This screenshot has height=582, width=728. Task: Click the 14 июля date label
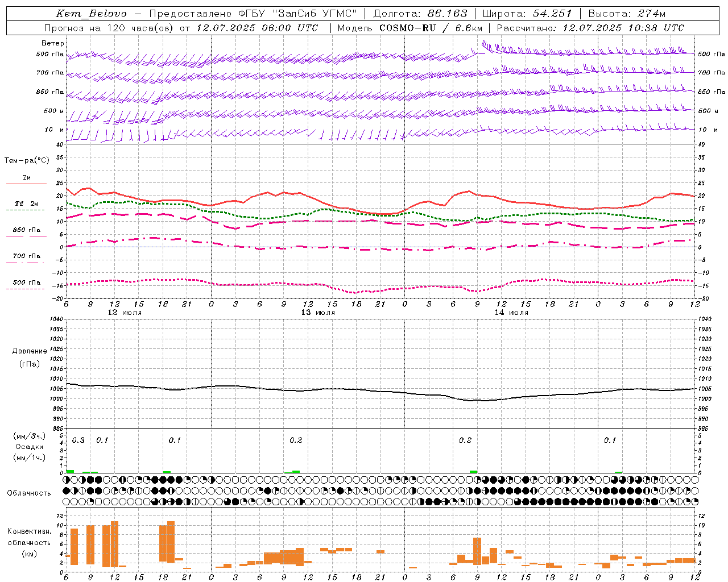click(511, 313)
